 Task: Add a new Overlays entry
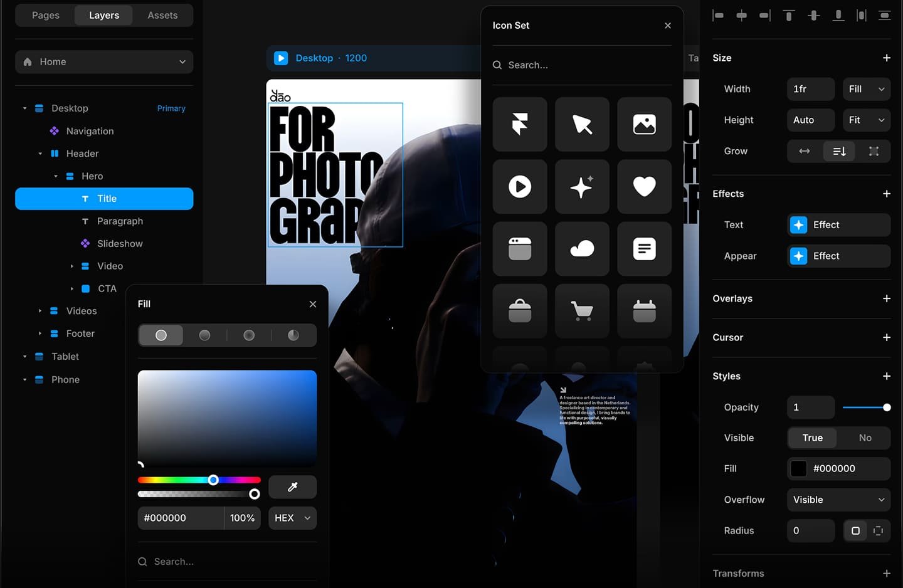886,299
